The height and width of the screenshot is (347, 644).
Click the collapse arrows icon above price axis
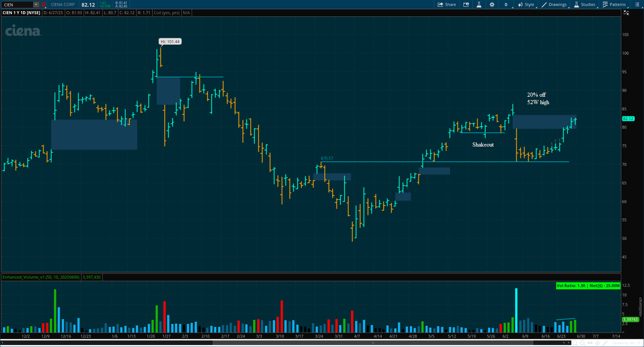pos(626,12)
